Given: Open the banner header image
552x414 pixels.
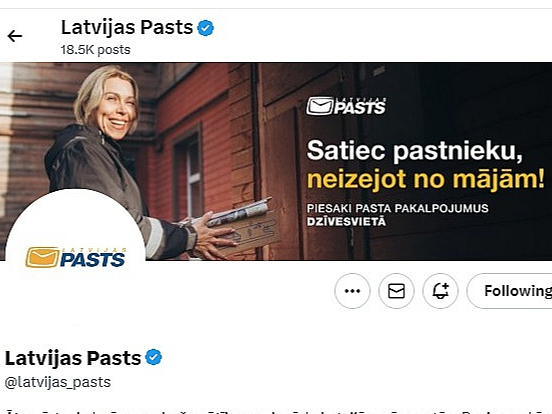Looking at the screenshot, I should click(x=276, y=161).
